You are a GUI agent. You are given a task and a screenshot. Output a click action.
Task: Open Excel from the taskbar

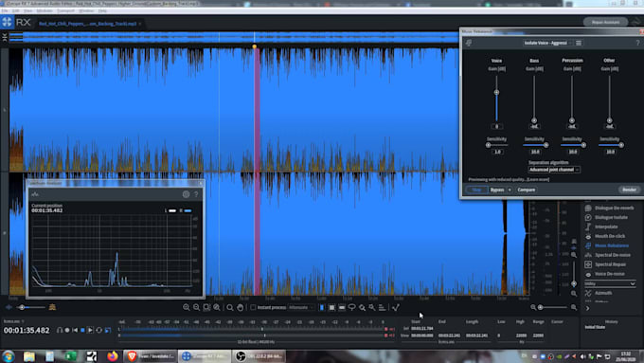[x=71, y=356]
